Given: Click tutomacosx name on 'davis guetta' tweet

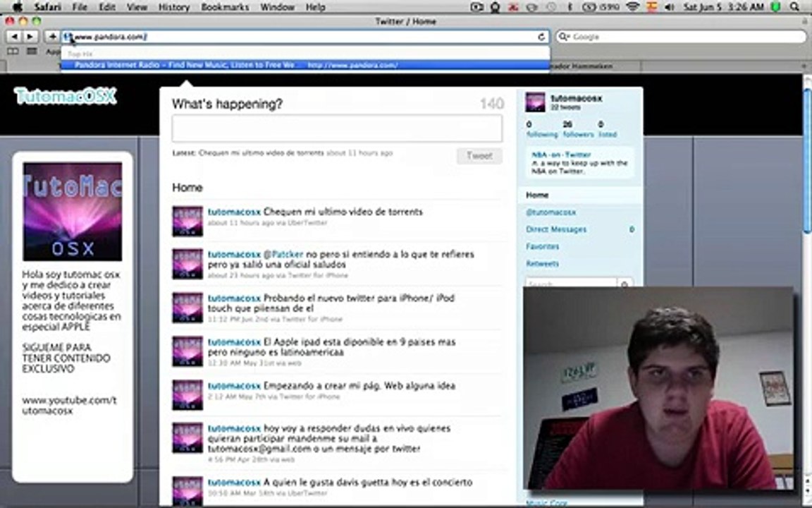Looking at the screenshot, I should [234, 482].
